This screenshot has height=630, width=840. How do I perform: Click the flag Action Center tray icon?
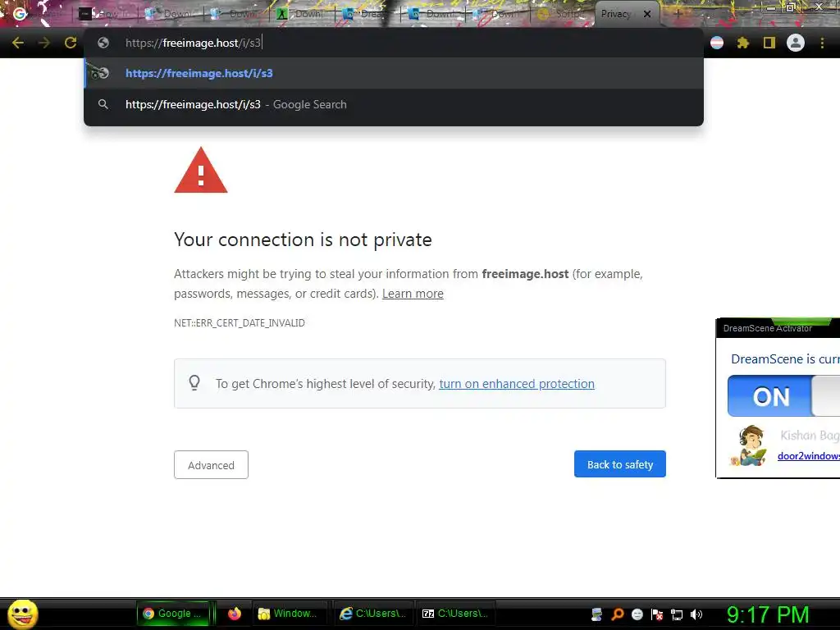click(x=657, y=614)
